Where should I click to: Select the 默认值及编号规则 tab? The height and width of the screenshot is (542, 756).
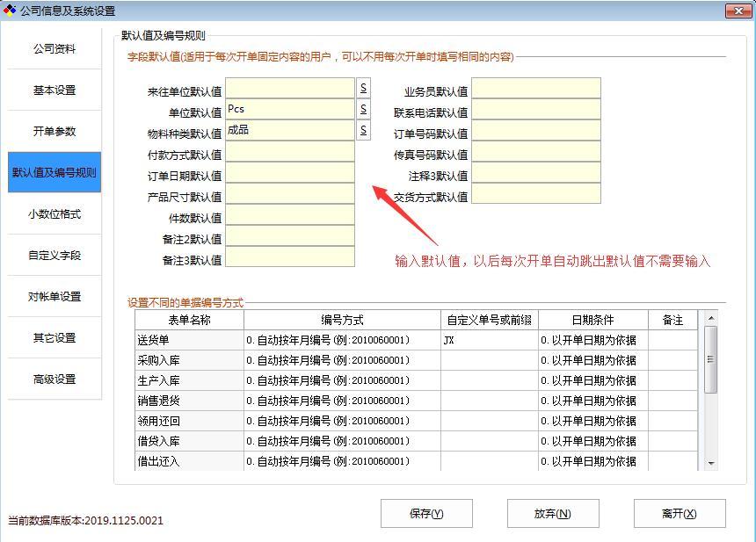55,172
